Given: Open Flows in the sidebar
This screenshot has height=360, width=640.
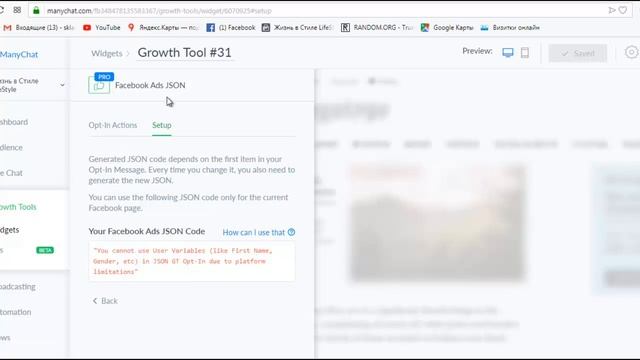Looking at the screenshot, I should pyautogui.click(x=5, y=338).
